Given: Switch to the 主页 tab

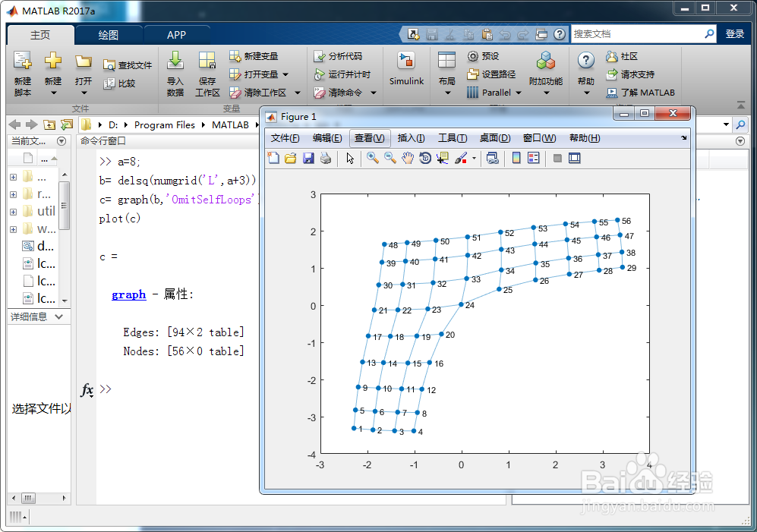Looking at the screenshot, I should coord(40,35).
